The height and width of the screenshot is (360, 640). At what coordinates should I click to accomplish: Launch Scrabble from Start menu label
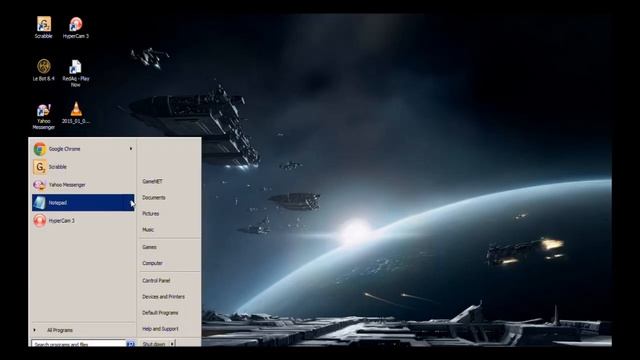[58, 167]
